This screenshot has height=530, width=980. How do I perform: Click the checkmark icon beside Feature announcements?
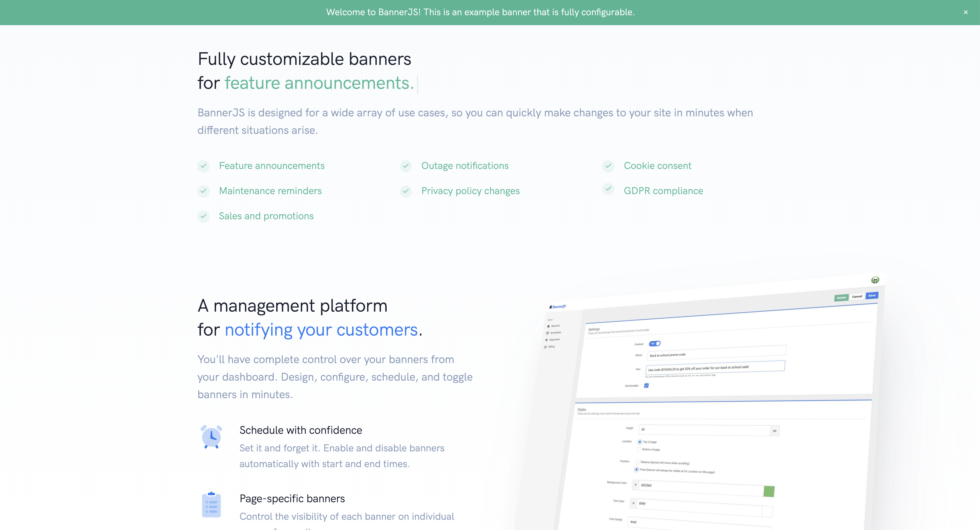click(x=204, y=166)
